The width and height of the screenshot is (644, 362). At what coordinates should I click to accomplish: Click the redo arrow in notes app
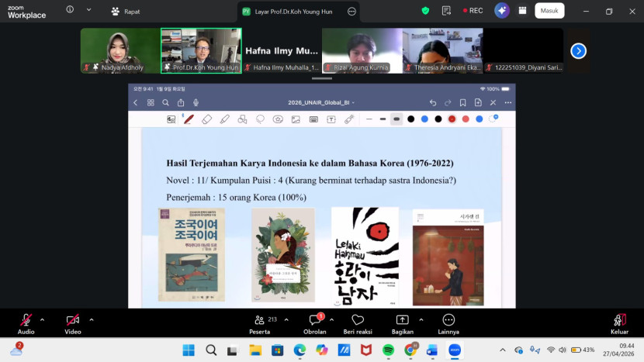[x=448, y=102]
